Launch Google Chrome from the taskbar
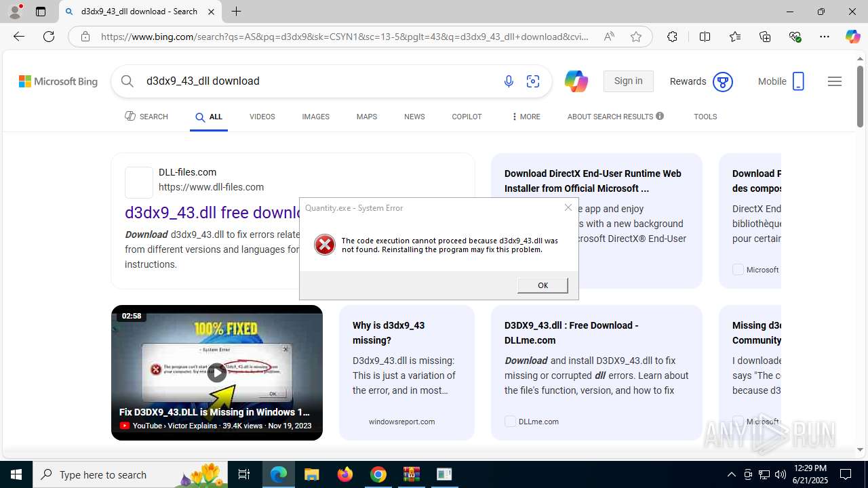Viewport: 868px width, 488px height. click(378, 474)
